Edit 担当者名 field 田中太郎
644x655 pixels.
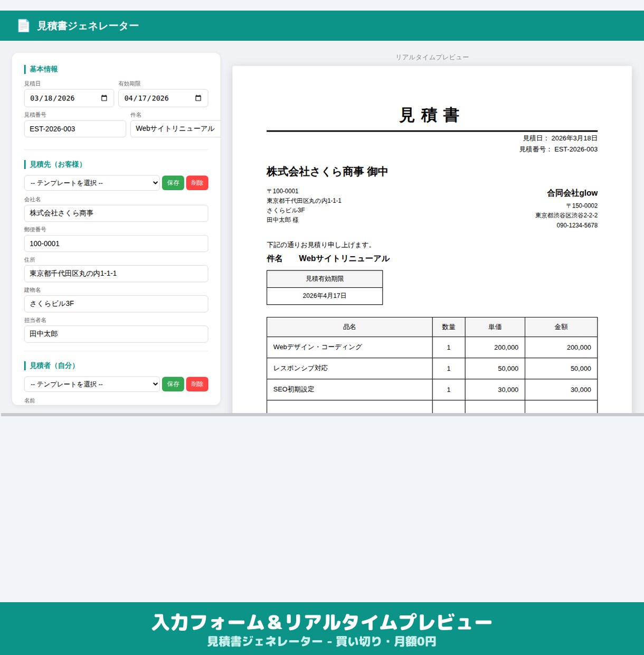[116, 334]
